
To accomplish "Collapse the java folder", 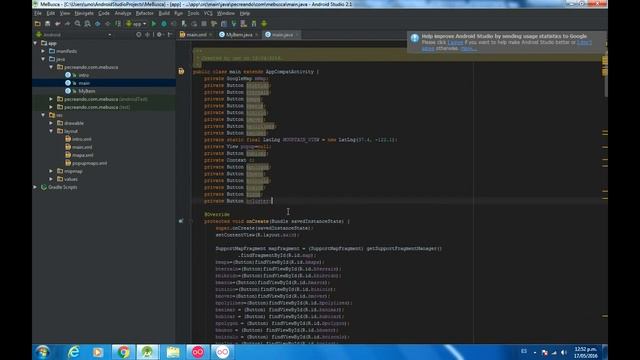I will [x=43, y=59].
